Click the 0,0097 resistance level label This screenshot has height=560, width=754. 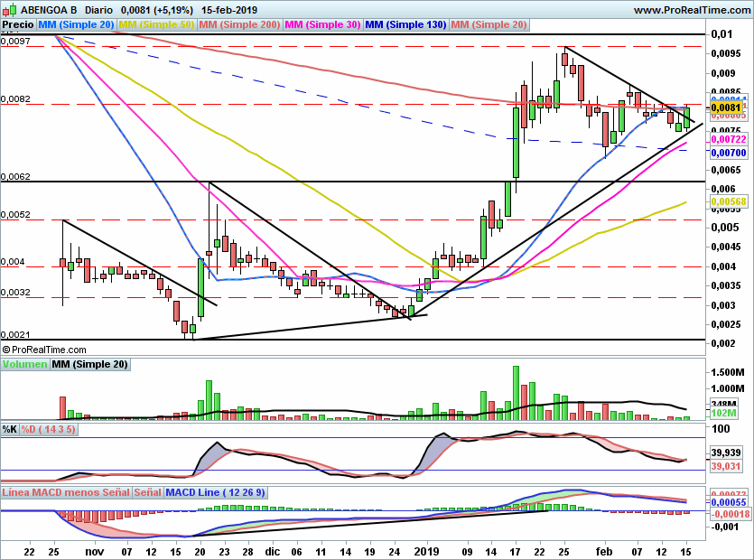tap(15, 42)
